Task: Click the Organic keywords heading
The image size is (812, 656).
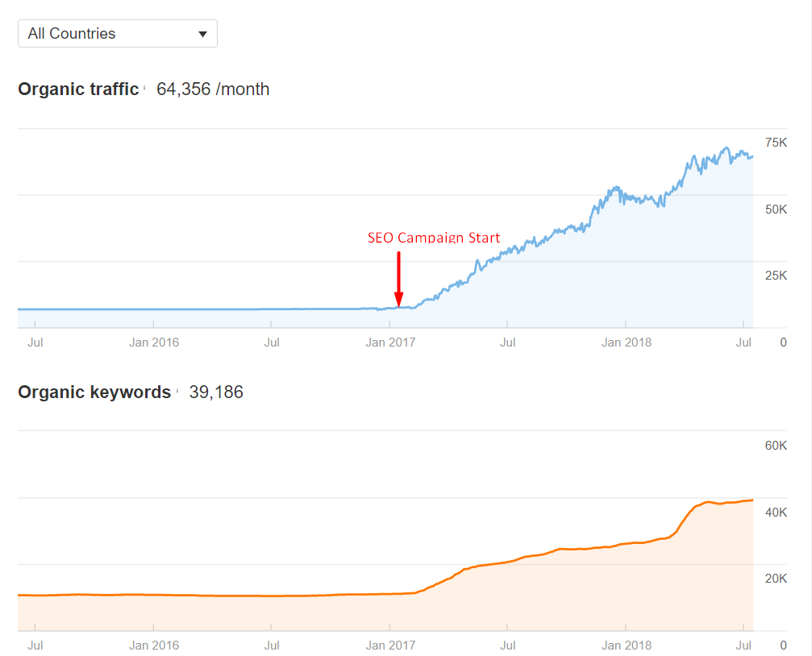Action: click(94, 392)
